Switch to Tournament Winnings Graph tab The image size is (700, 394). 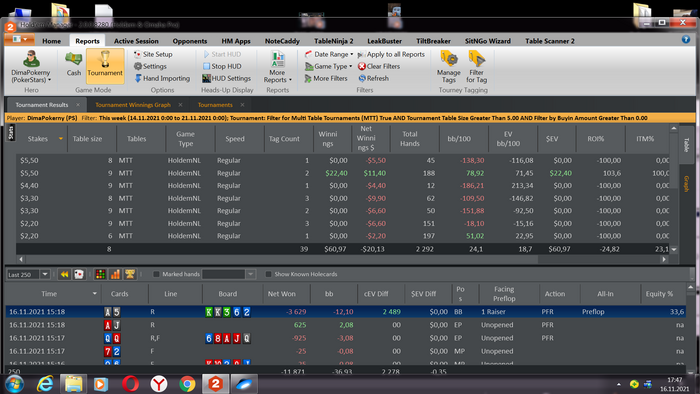tap(133, 105)
